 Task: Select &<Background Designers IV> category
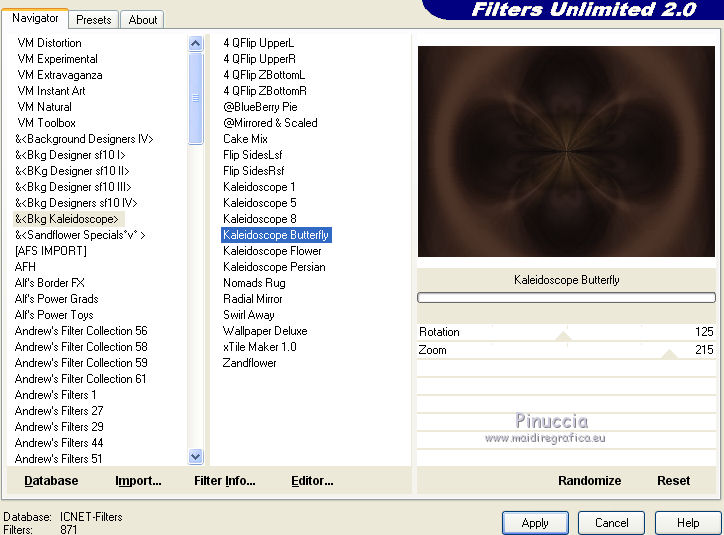click(x=84, y=139)
